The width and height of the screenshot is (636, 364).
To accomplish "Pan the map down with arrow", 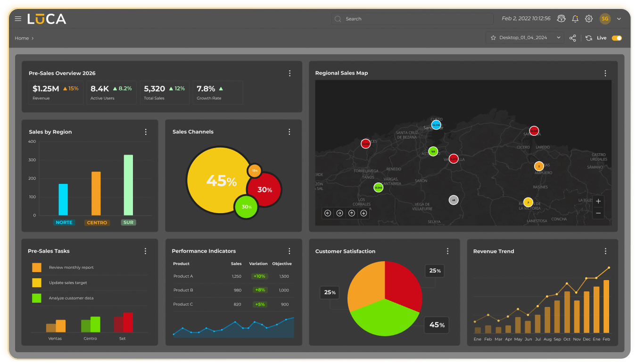I will click(363, 213).
